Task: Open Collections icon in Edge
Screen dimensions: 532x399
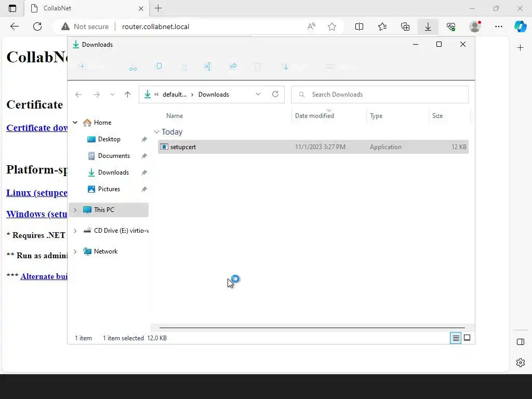Action: pos(405,26)
